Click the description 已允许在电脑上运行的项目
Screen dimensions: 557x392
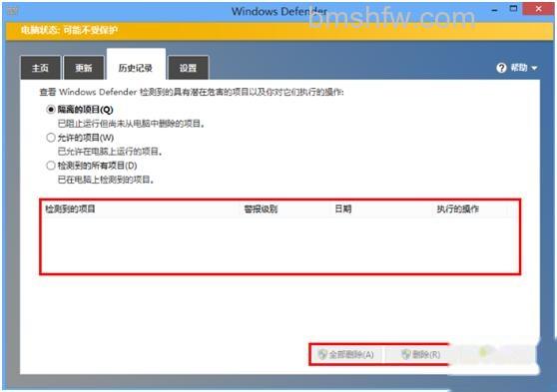click(110, 152)
